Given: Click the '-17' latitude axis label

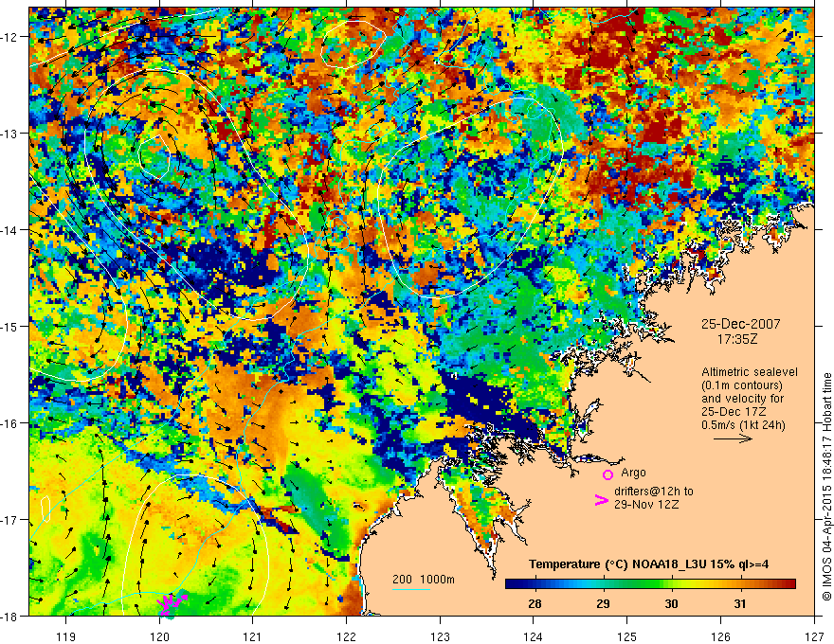Looking at the screenshot, I should (9, 520).
